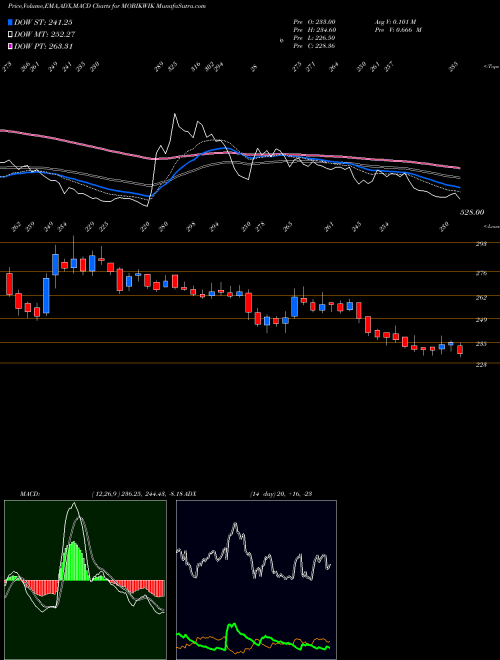Click the 233 price axis label
Screen dimensions: 500x660
click(481, 344)
